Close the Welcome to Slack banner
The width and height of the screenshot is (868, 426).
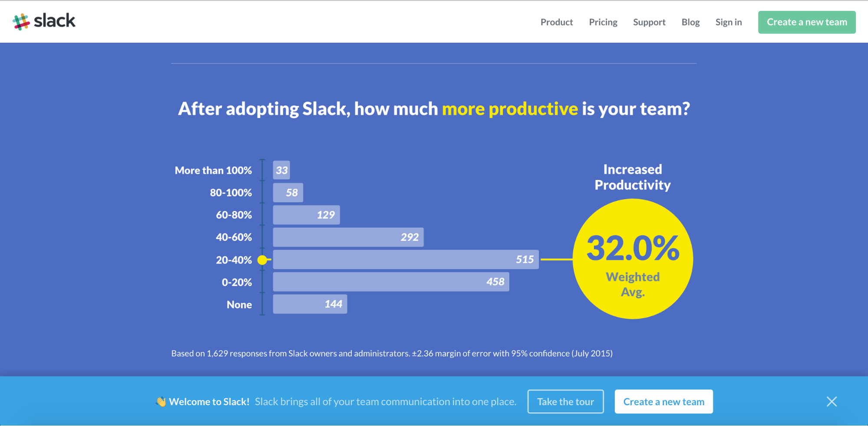[x=832, y=402]
